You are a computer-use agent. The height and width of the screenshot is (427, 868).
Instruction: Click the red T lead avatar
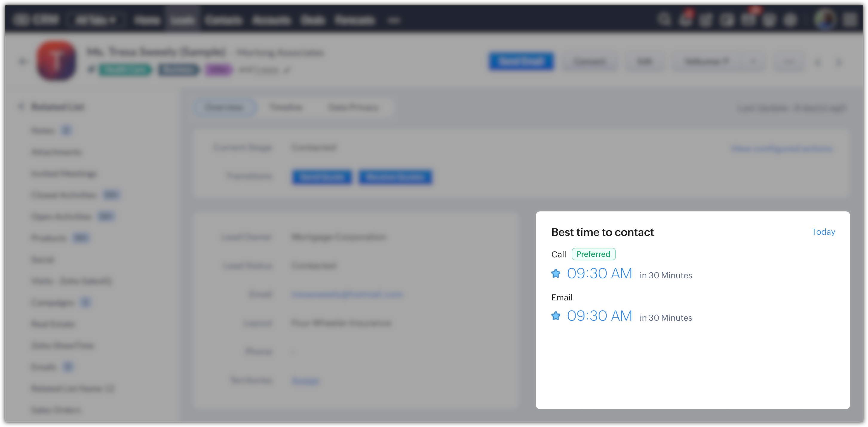(57, 61)
